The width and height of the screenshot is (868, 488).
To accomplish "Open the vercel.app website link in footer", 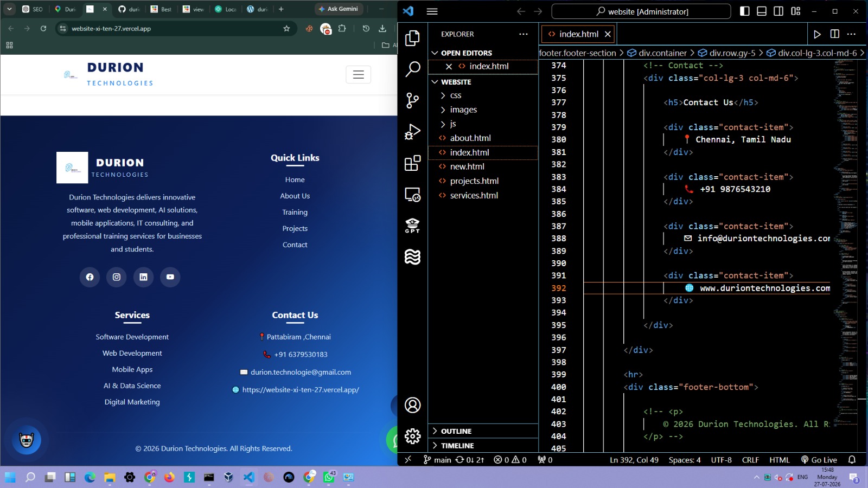I will pos(301,390).
